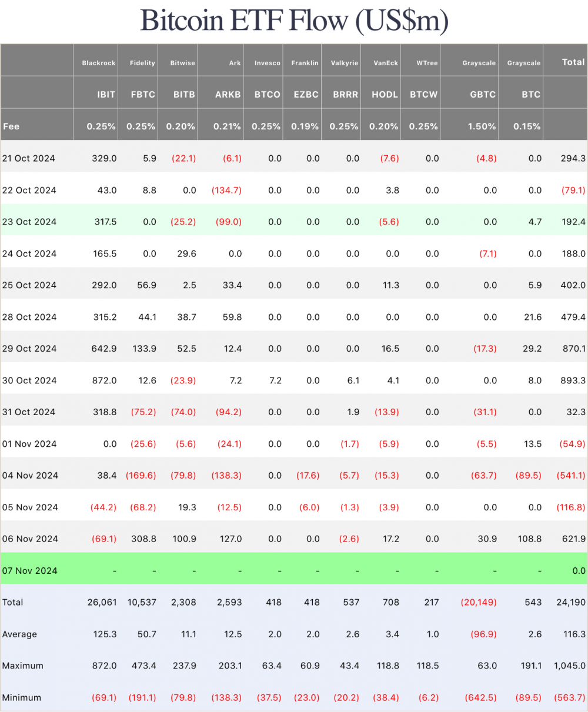588x712 pixels.
Task: Click the 192.4 total for 23 Oct
Action: [574, 222]
